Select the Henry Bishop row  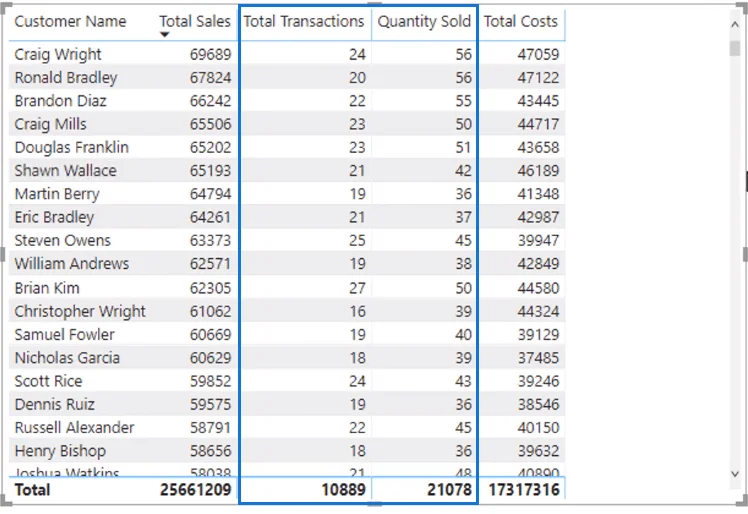coord(287,451)
